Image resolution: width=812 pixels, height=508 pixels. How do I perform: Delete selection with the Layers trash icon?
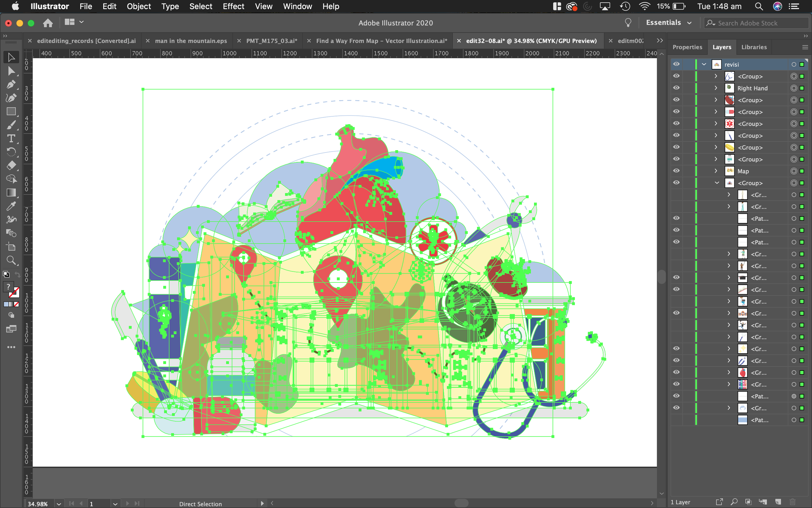pos(793,502)
